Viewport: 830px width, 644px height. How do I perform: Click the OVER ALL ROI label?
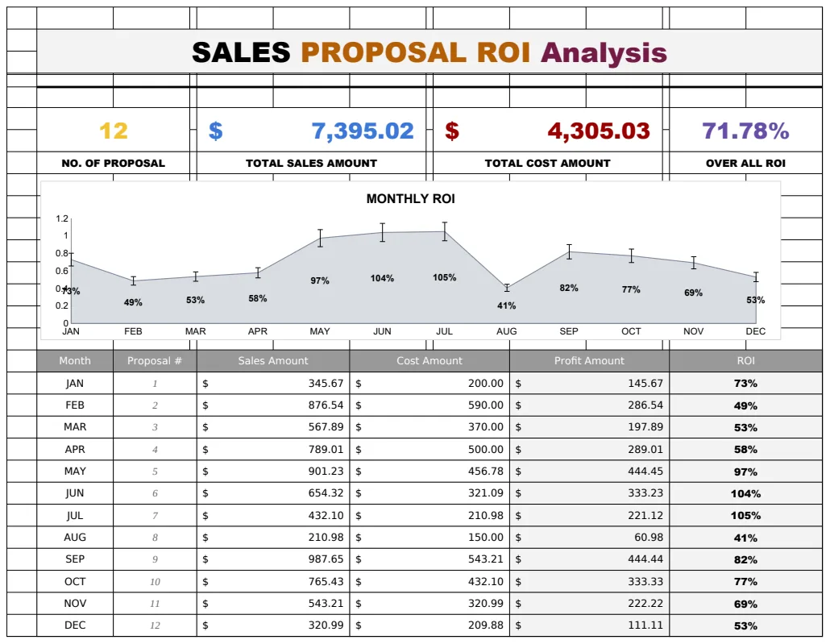coord(745,163)
